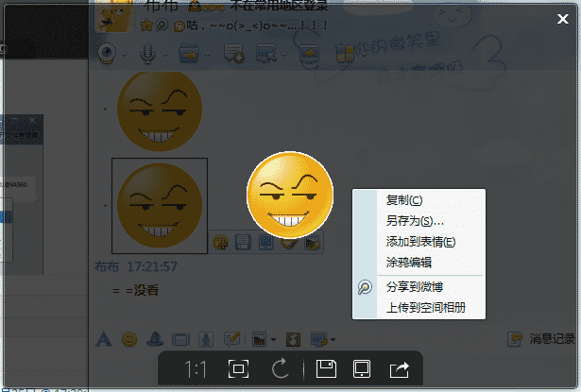Screen dimensions: 581x392
Task: Click the chat message '= =没看'
Action: (136, 290)
